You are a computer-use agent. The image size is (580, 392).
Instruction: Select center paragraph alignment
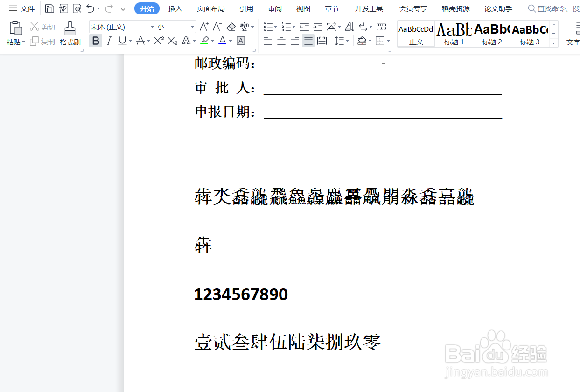(x=281, y=41)
